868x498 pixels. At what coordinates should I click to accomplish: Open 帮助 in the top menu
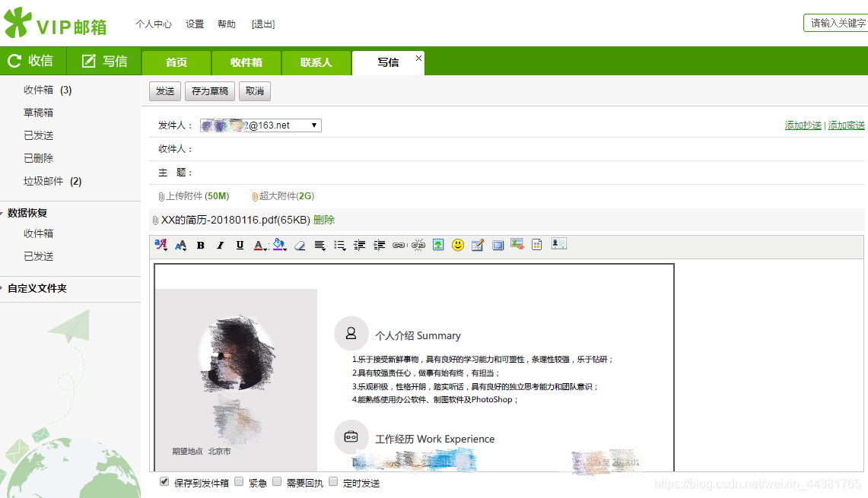click(x=227, y=24)
